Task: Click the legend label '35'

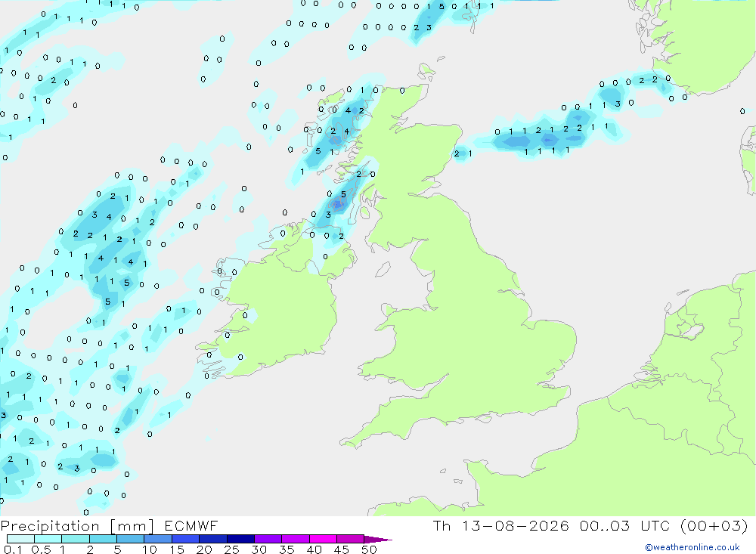Action: coord(287,549)
